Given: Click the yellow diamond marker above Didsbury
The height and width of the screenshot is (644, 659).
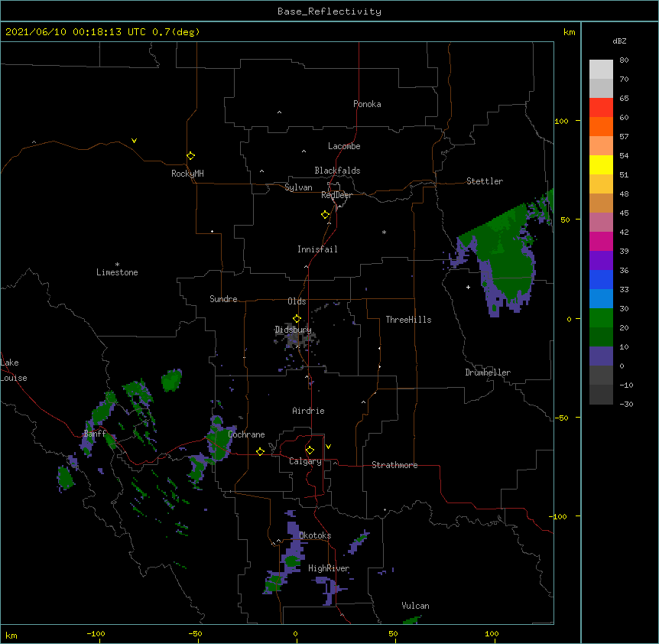Looking at the screenshot, I should click(297, 319).
